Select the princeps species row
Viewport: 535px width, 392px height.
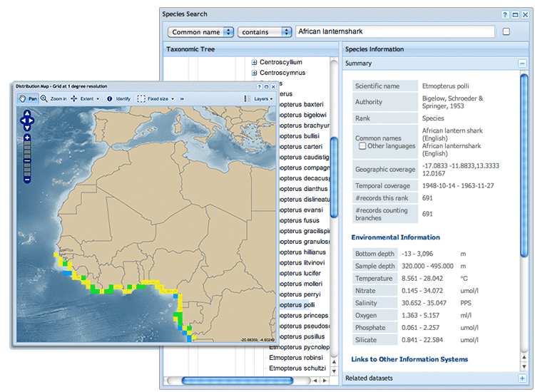[x=304, y=315]
